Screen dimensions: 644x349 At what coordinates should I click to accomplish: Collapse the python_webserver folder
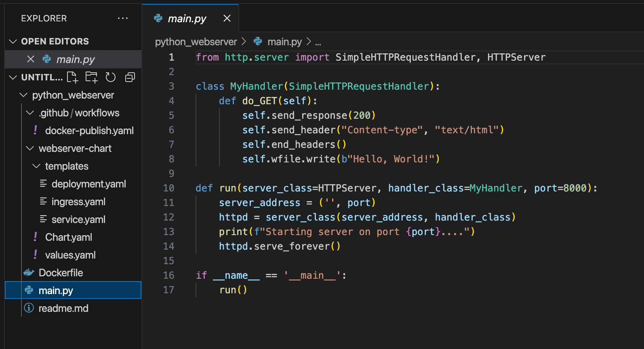24,95
